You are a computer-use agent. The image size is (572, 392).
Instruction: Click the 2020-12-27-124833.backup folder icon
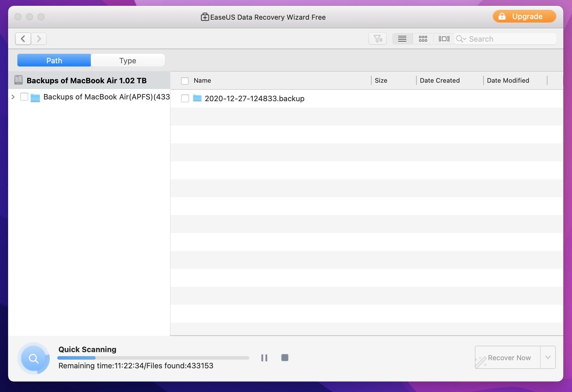click(x=197, y=98)
